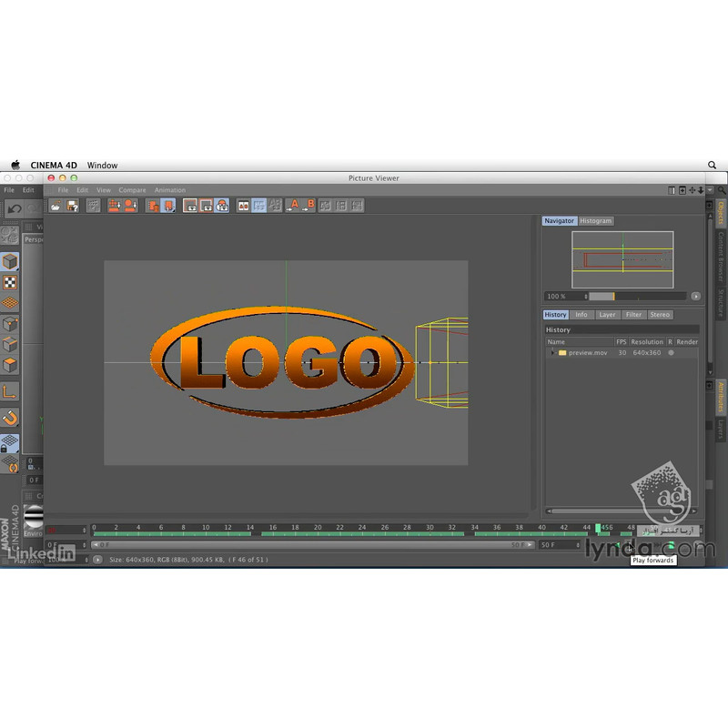Open the View menu in Picture Viewer
The image size is (728, 728).
click(104, 190)
